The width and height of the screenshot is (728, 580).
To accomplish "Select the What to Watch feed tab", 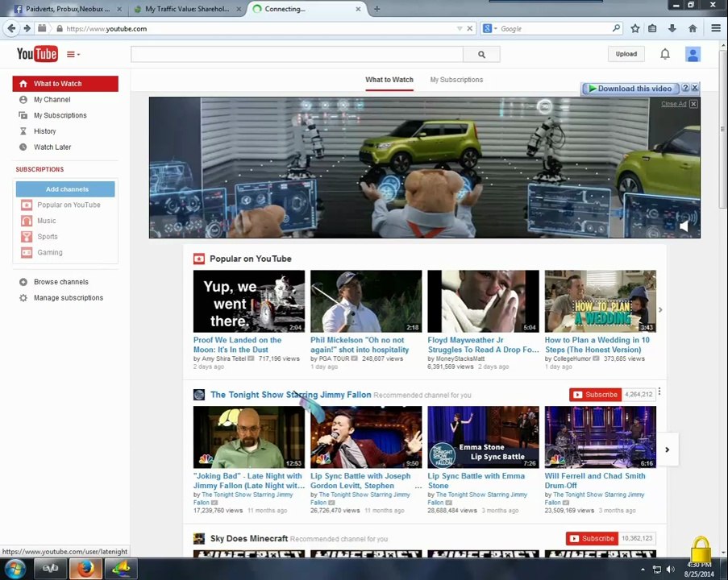I will pyautogui.click(x=389, y=80).
